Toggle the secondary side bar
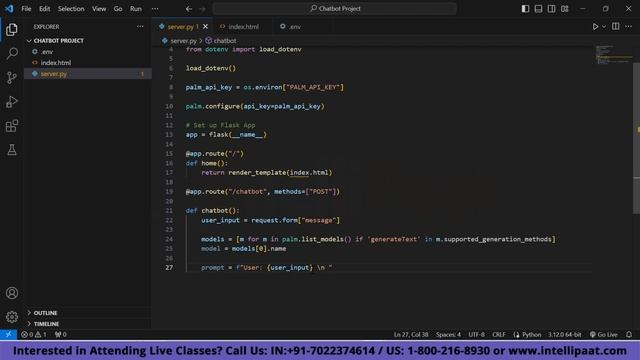Screen dimensions: 640x360 click(x=551, y=9)
